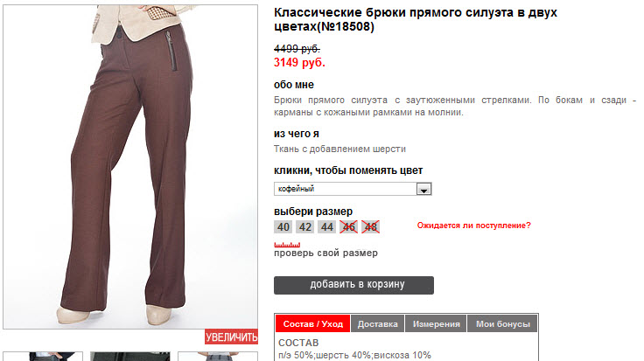Click the добавить в корзину button
The image size is (644, 361).
click(x=353, y=285)
